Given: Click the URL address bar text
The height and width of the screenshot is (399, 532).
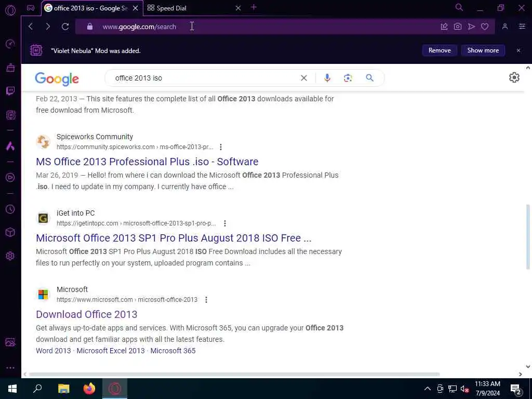Looking at the screenshot, I should click(139, 26).
